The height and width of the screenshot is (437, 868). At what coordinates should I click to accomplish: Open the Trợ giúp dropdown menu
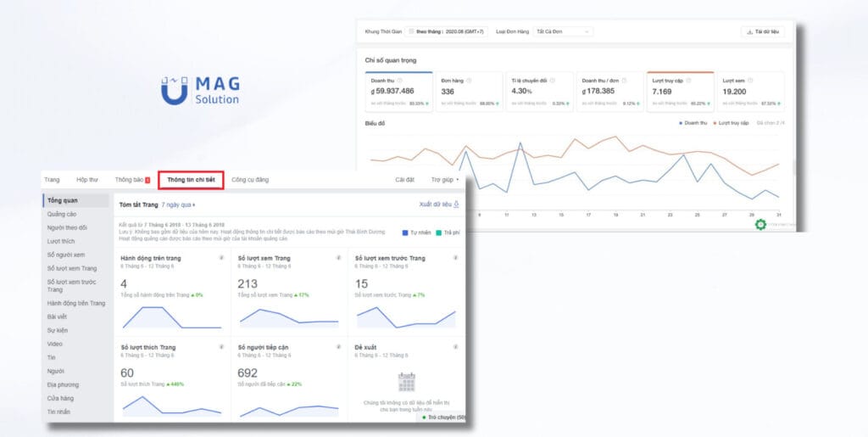tap(445, 180)
